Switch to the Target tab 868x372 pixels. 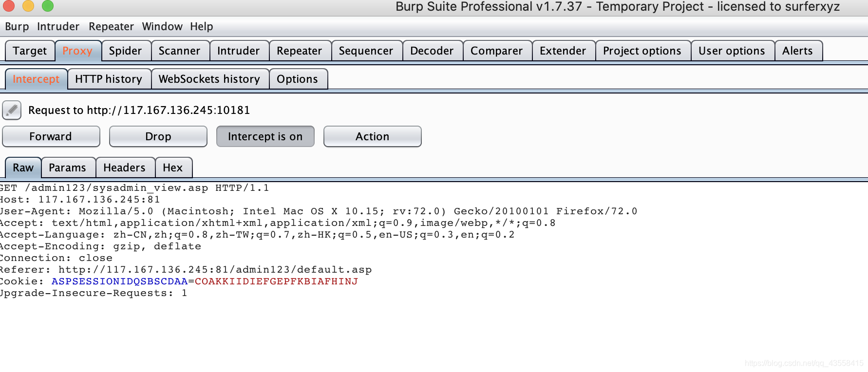point(30,51)
